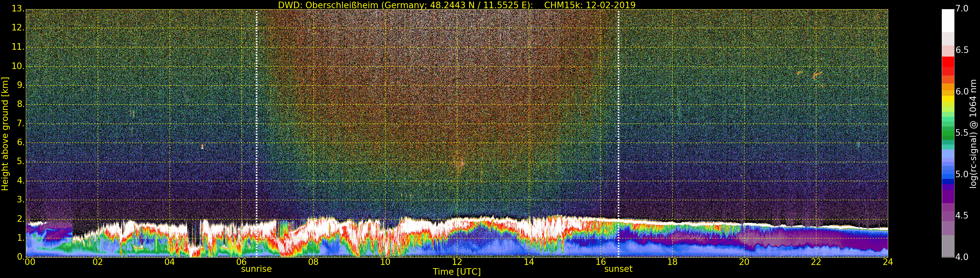Click the 04 hour tick label

tap(169, 262)
